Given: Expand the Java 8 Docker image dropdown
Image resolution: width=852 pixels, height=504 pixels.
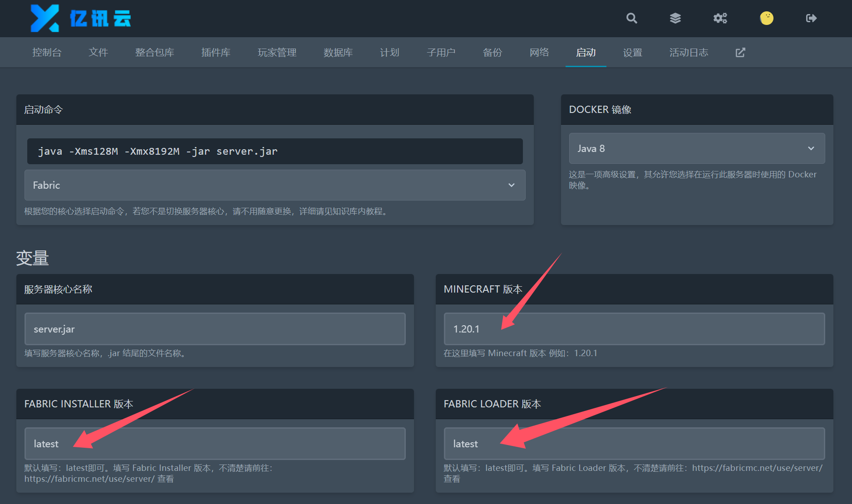Looking at the screenshot, I should pyautogui.click(x=697, y=148).
